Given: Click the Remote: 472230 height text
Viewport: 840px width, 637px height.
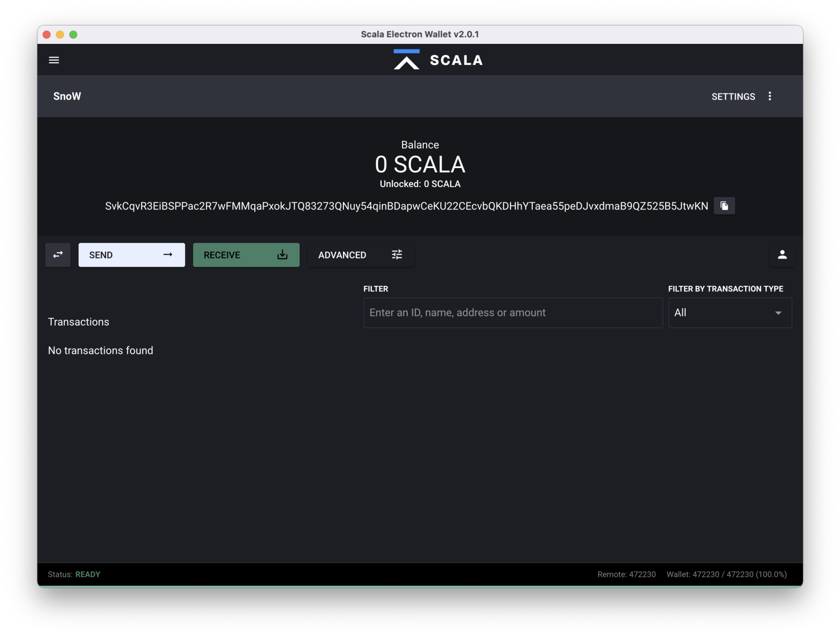Looking at the screenshot, I should [x=627, y=574].
